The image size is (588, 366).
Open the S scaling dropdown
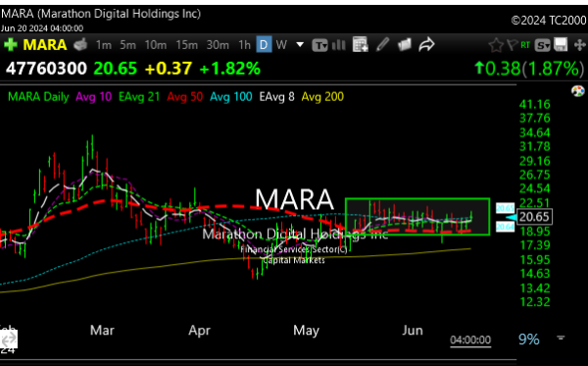[x=542, y=45]
